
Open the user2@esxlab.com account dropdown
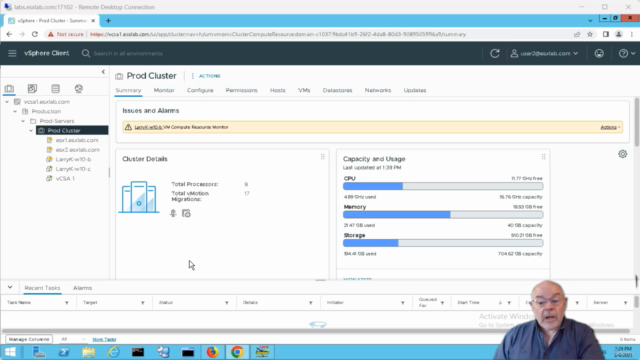(544, 53)
